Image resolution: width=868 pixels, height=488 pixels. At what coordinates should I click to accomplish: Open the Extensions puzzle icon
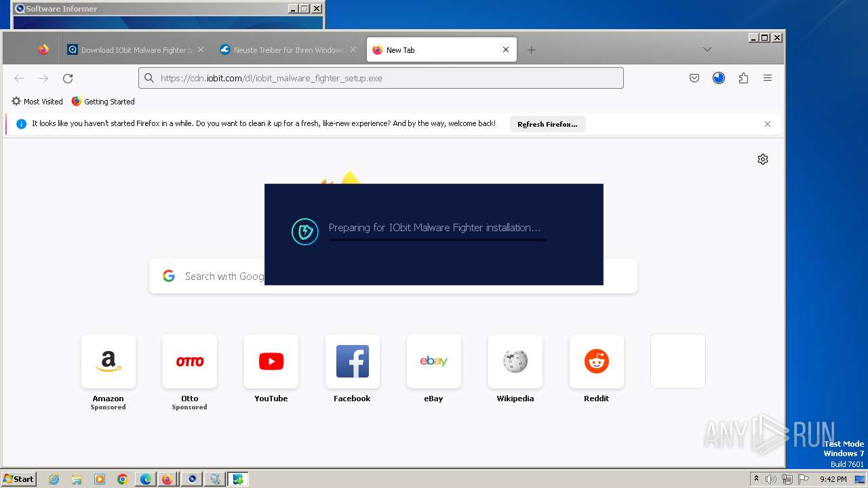(x=743, y=78)
